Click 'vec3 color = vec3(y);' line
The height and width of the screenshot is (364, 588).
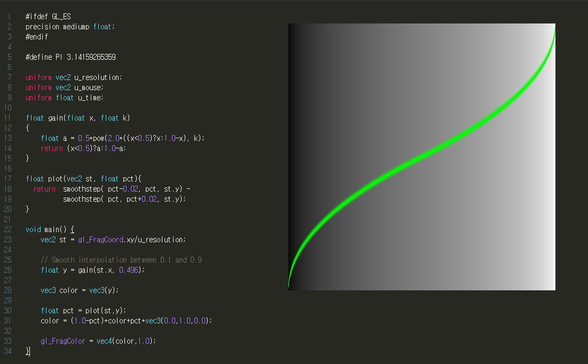[x=80, y=290]
